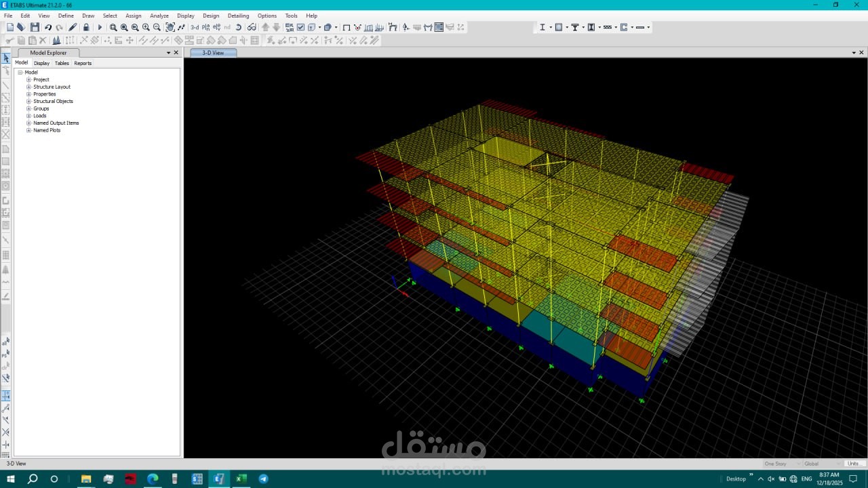The width and height of the screenshot is (868, 488).
Task: Collapse the Model root node
Action: click(x=20, y=73)
